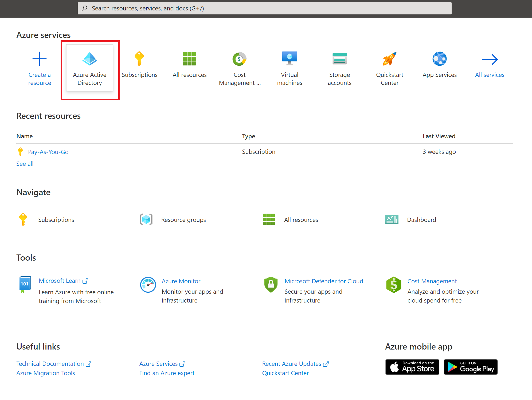
Task: Click Resource groups cube icon
Action: click(x=146, y=219)
